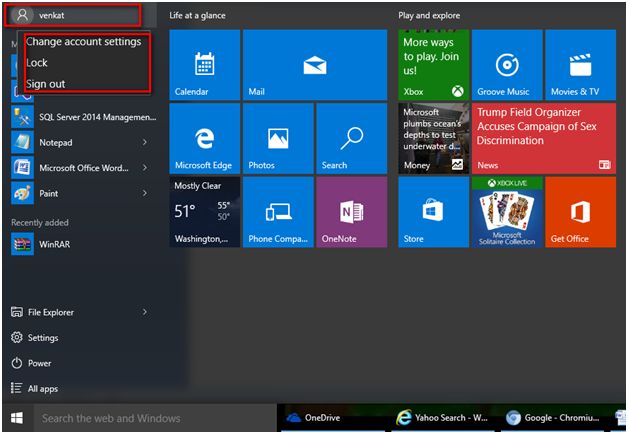628x434 pixels.
Task: Open the Get Office tile
Action: click(x=580, y=212)
